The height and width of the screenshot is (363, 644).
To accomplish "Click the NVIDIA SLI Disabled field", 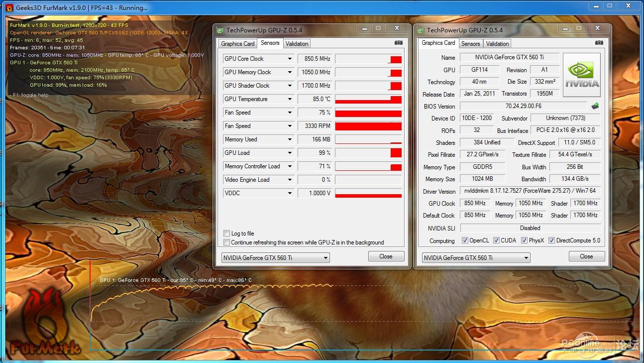I will point(530,228).
